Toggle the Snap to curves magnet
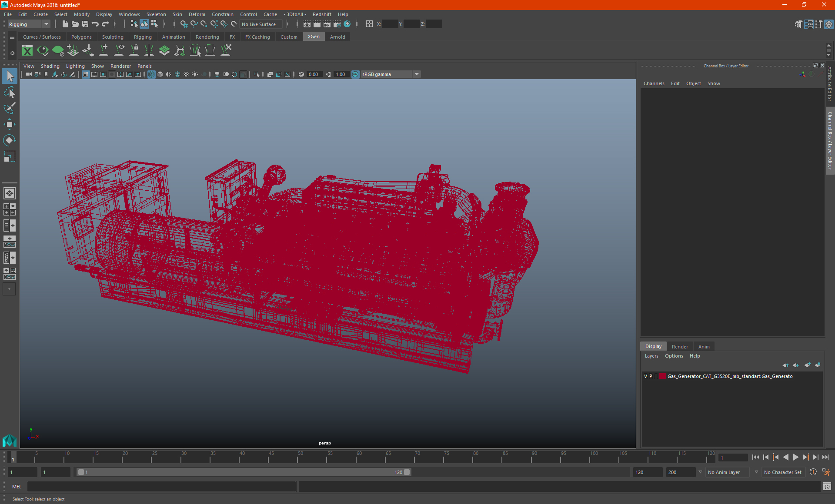The height and width of the screenshot is (504, 835). 194,24
